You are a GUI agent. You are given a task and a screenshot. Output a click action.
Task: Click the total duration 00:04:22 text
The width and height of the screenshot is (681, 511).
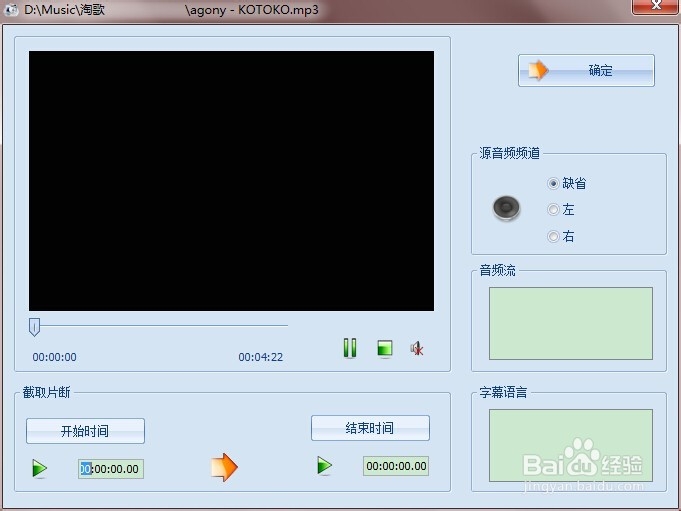pyautogui.click(x=261, y=357)
